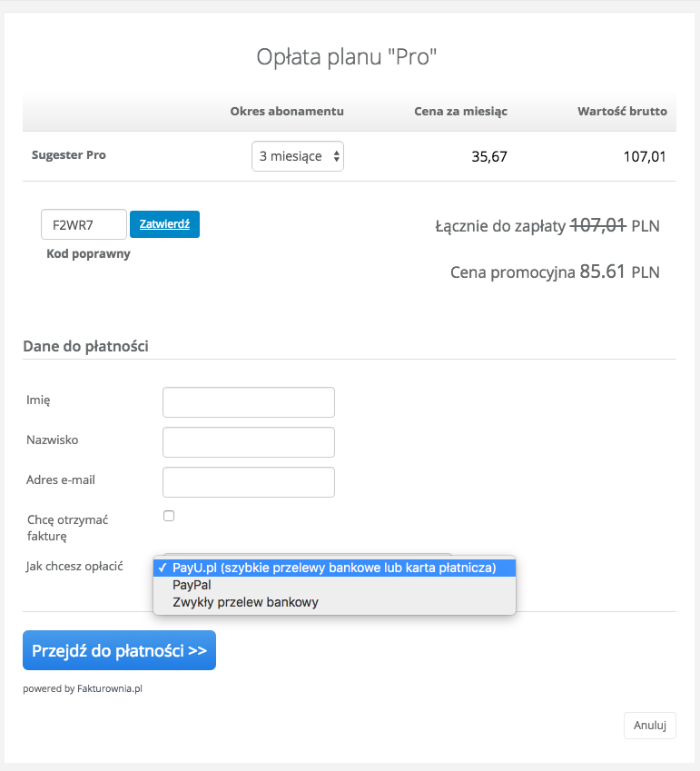Enable the Chcę otrzymać fakturę checkbox
Viewport: 700px width, 771px height.
168,515
